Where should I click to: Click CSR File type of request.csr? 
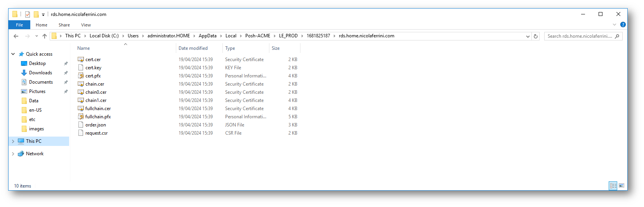pyautogui.click(x=233, y=133)
